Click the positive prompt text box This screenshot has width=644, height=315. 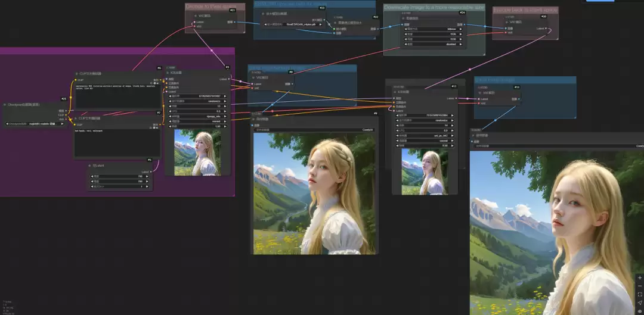tap(118, 96)
